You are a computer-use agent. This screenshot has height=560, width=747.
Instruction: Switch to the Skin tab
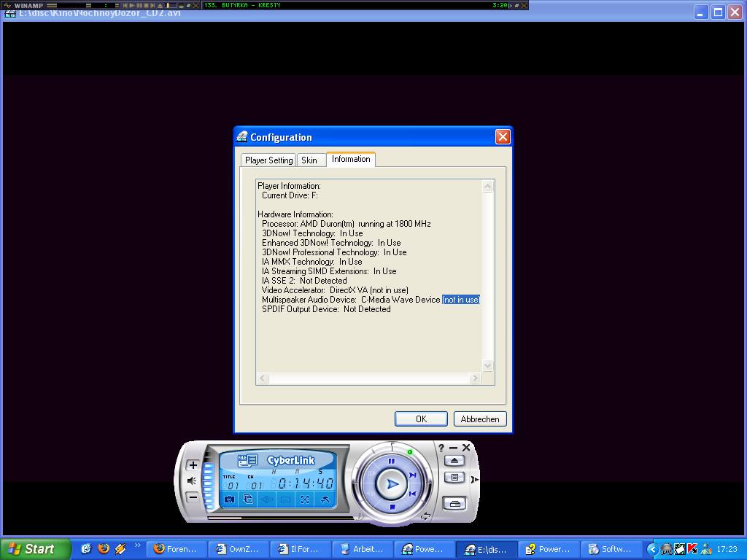(309, 160)
